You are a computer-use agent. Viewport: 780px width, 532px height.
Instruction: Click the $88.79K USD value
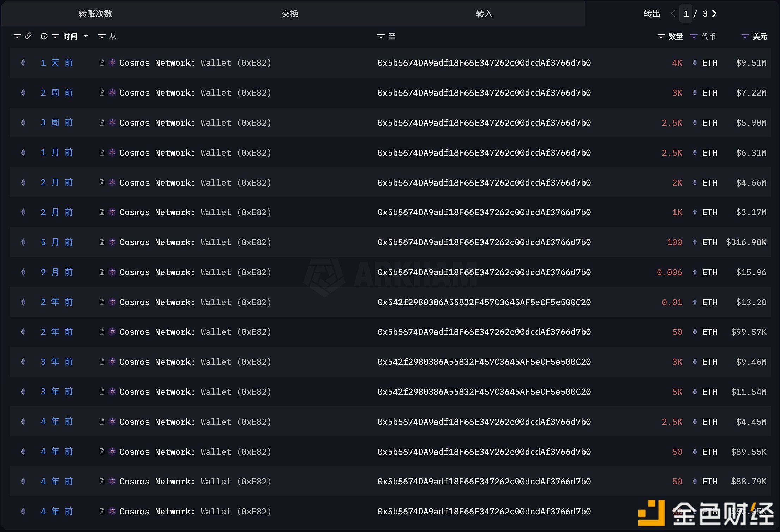(749, 482)
